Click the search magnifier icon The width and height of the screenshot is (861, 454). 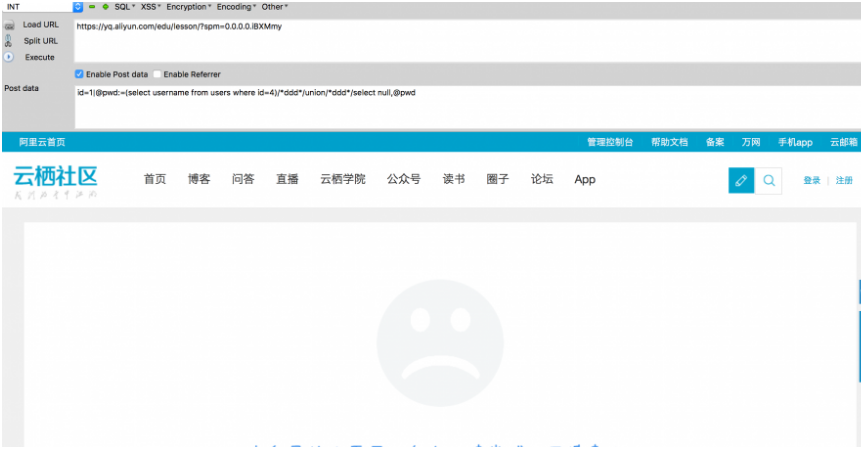point(769,180)
